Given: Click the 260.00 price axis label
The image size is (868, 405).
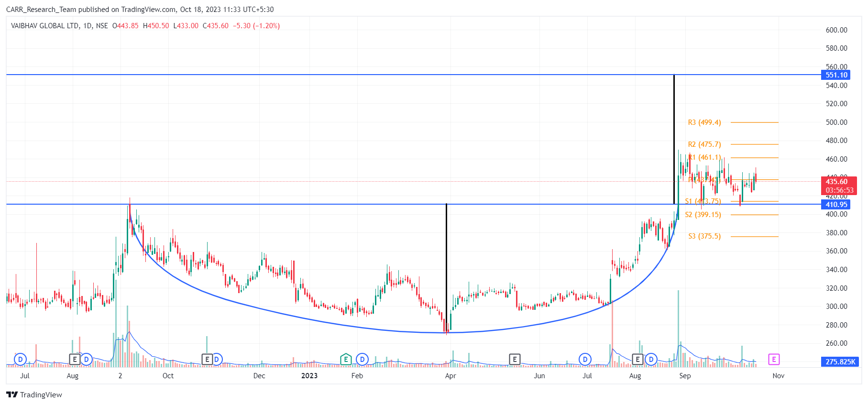Looking at the screenshot, I should (x=836, y=343).
